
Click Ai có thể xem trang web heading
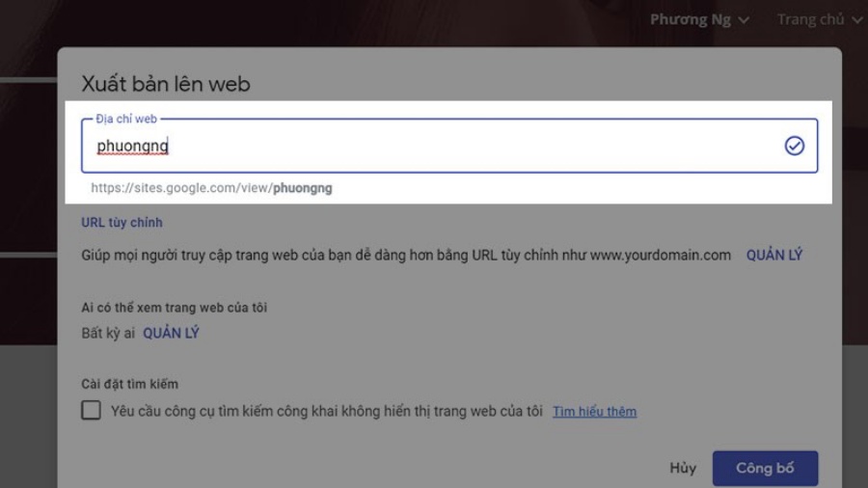(x=174, y=308)
